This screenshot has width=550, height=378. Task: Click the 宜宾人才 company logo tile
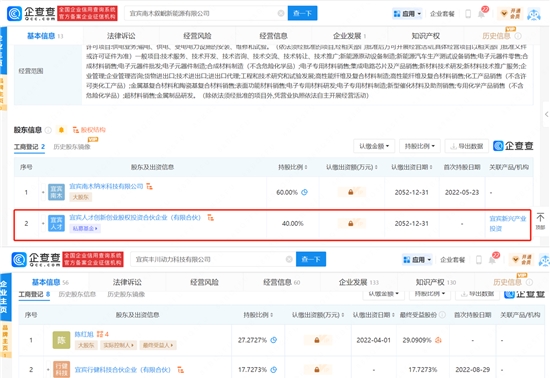pyautogui.click(x=56, y=223)
